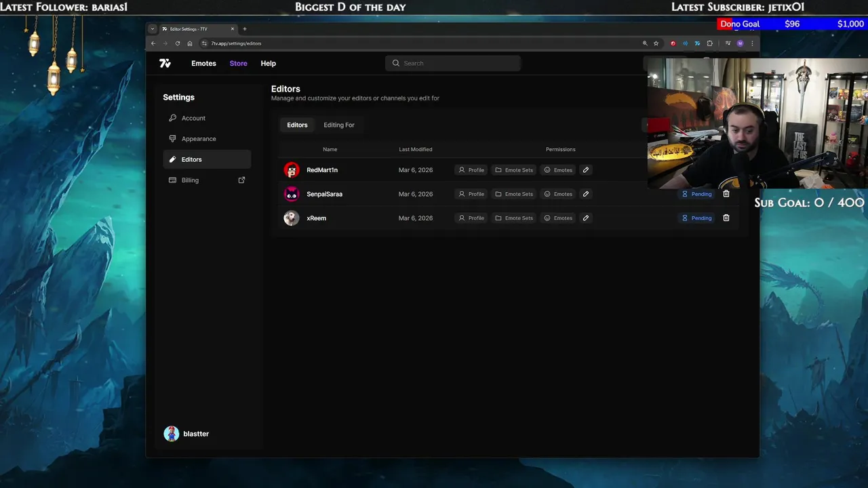Click SenpaiSaraa's Profile permission
This screenshot has height=488, width=868.
pos(471,194)
